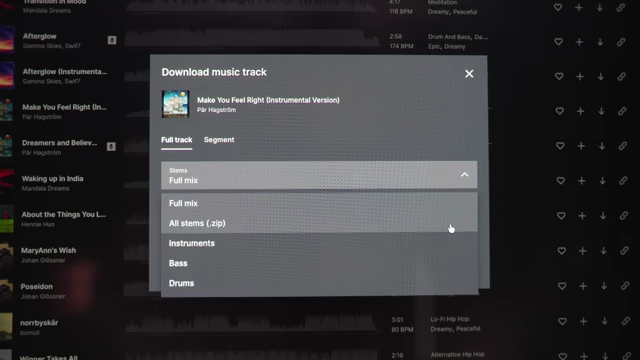640x360 pixels.
Task: Click the stems badge next to Dreamers and Believ...
Action: pos(111,147)
